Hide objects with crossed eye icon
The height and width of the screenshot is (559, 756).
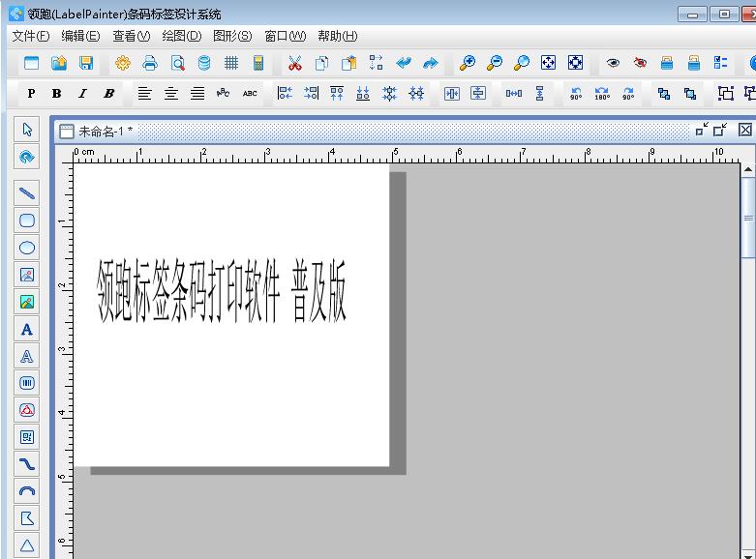pyautogui.click(x=640, y=63)
